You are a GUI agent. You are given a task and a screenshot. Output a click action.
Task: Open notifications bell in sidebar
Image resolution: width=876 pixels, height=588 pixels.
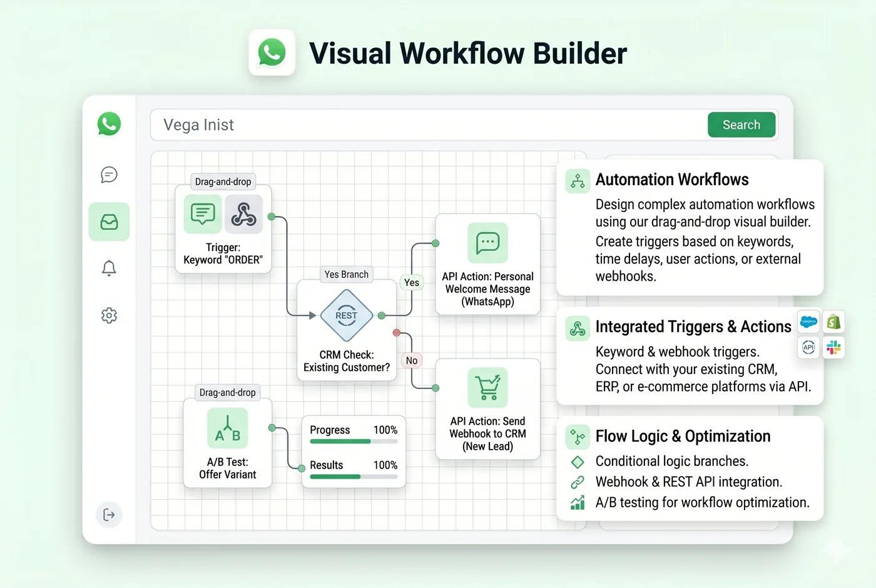point(109,268)
